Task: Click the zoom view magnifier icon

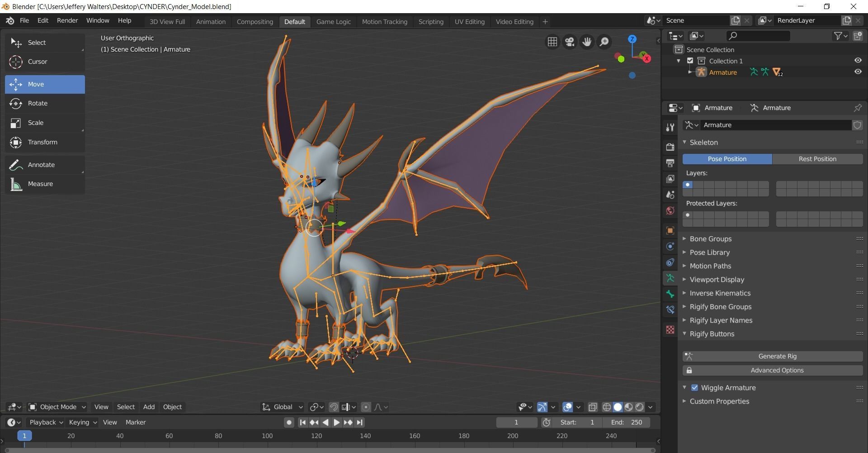Action: [604, 42]
